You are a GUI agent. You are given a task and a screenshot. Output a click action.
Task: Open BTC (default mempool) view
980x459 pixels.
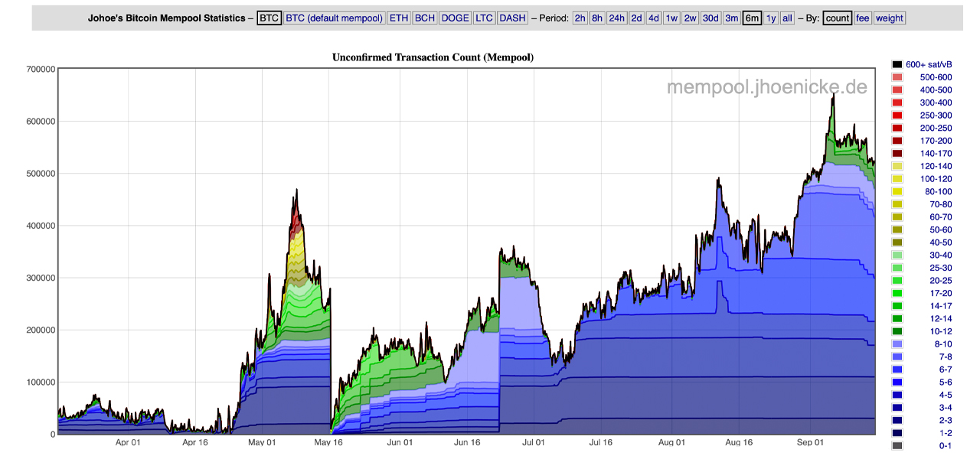(x=333, y=17)
